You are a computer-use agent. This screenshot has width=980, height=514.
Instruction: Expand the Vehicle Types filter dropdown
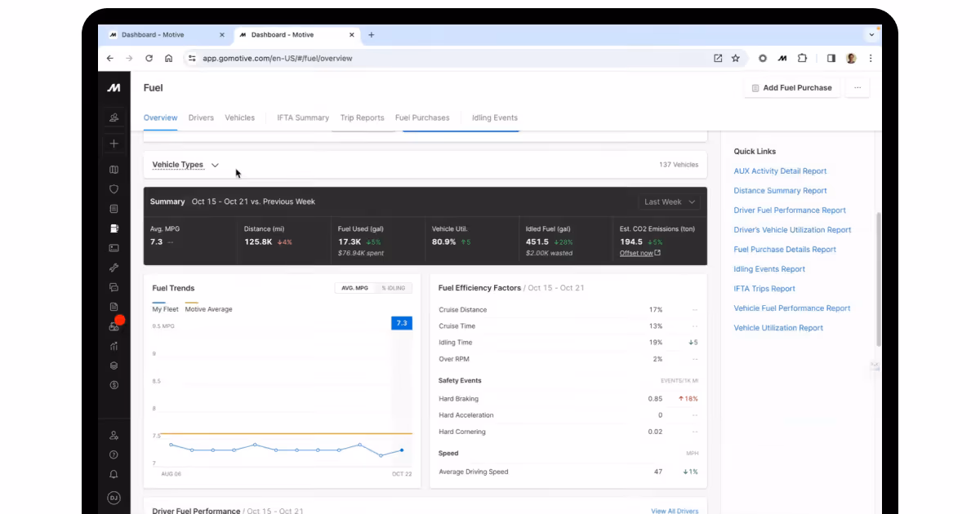click(185, 165)
